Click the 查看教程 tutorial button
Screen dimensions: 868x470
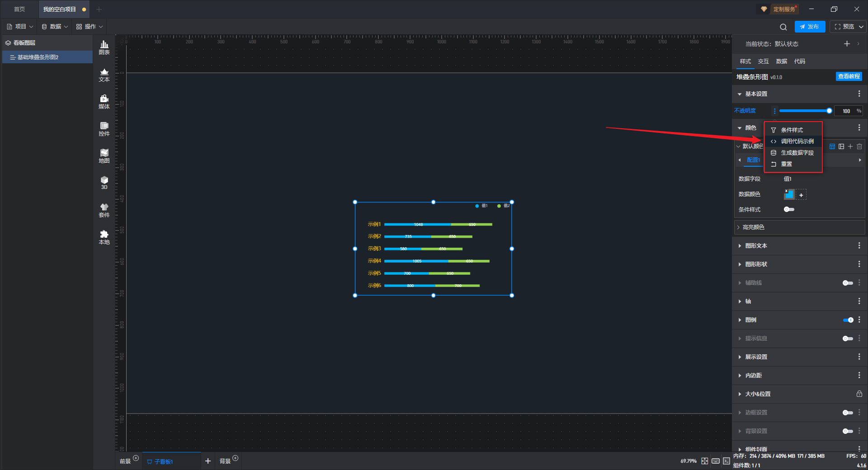[849, 76]
